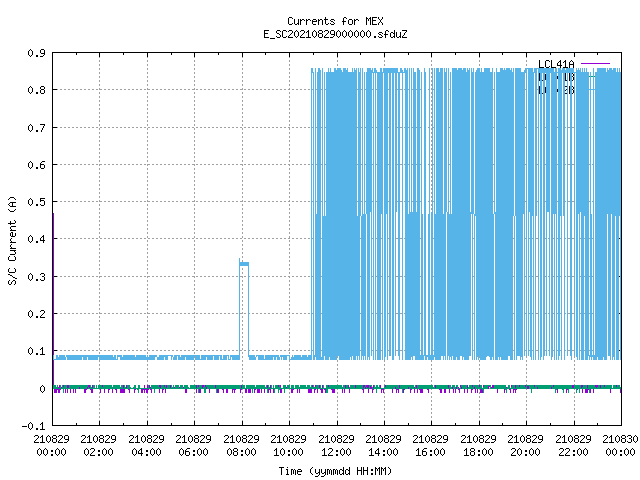Image resolution: width=640 pixels, height=480 pixels.
Task: Click the 0.6 y-axis tick label
Action: (x=36, y=165)
